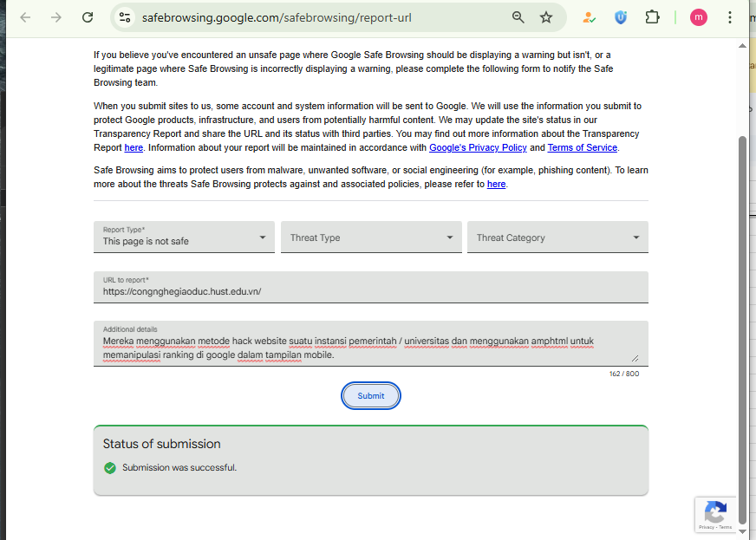Image resolution: width=756 pixels, height=540 pixels.
Task: Bookmark this page with the star icon
Action: pyautogui.click(x=546, y=18)
